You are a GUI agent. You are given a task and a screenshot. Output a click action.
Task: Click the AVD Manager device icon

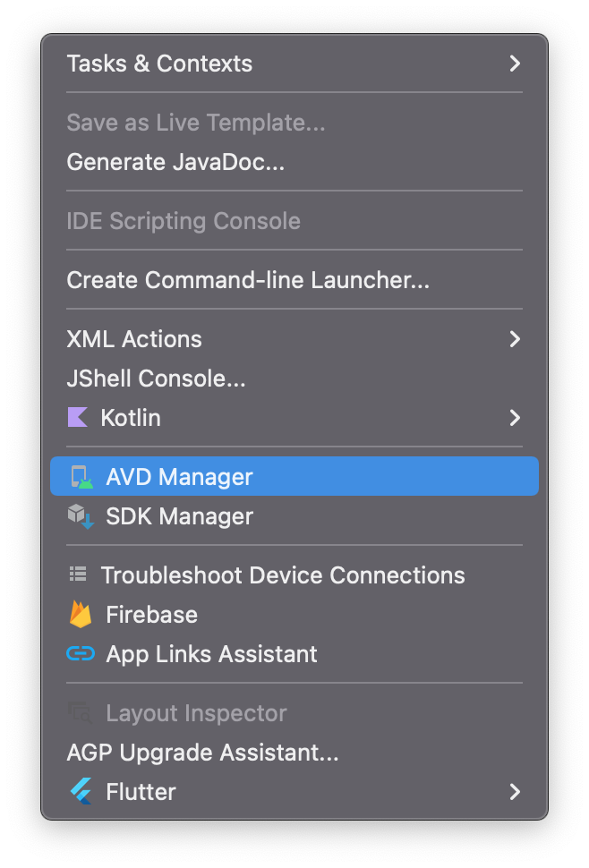82,477
